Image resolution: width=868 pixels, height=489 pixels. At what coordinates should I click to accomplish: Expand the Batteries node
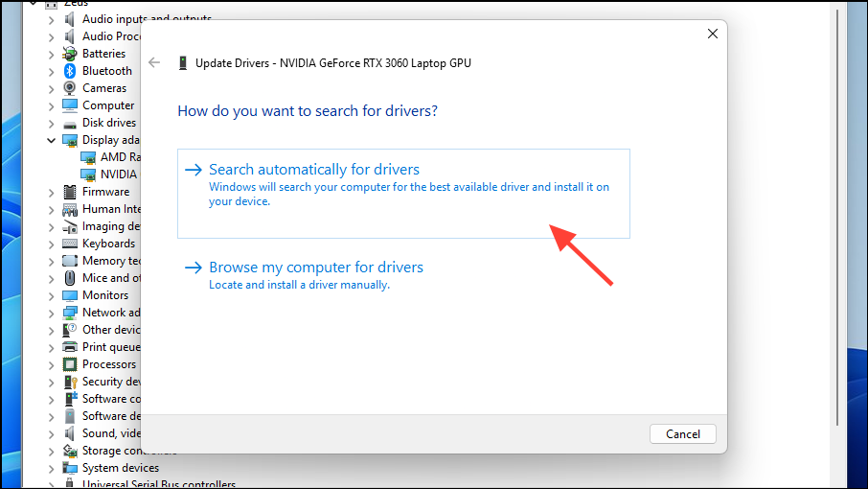click(x=52, y=55)
